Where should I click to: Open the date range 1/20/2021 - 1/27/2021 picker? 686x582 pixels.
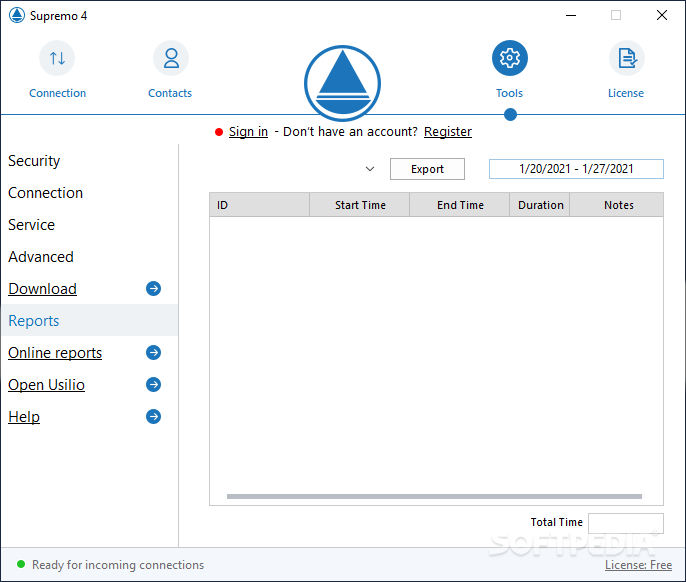pos(576,169)
